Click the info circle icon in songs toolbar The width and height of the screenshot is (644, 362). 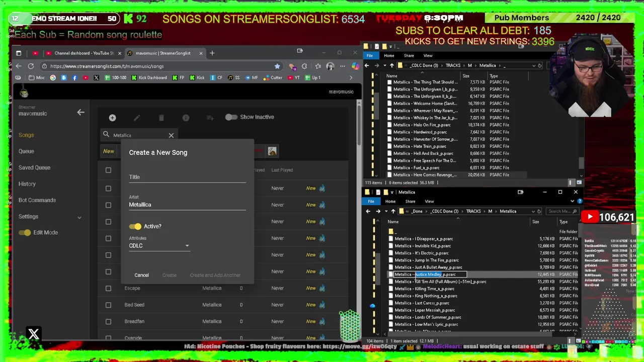click(186, 118)
